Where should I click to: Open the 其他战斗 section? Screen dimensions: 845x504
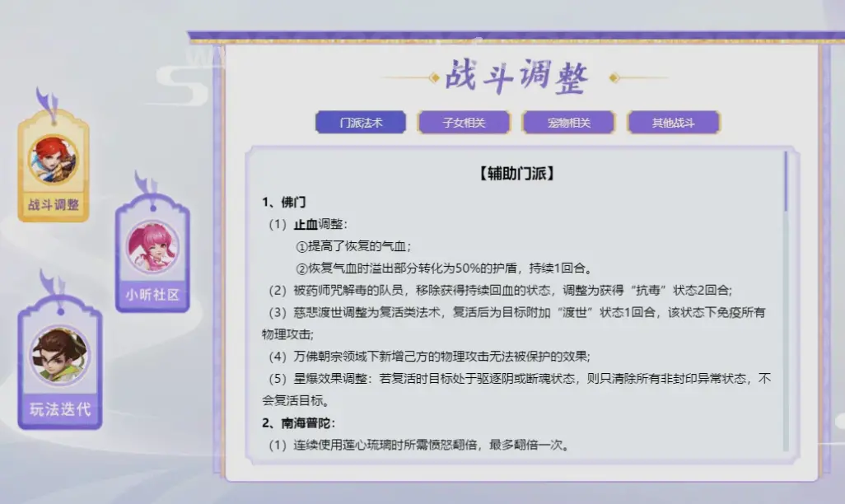click(x=674, y=122)
